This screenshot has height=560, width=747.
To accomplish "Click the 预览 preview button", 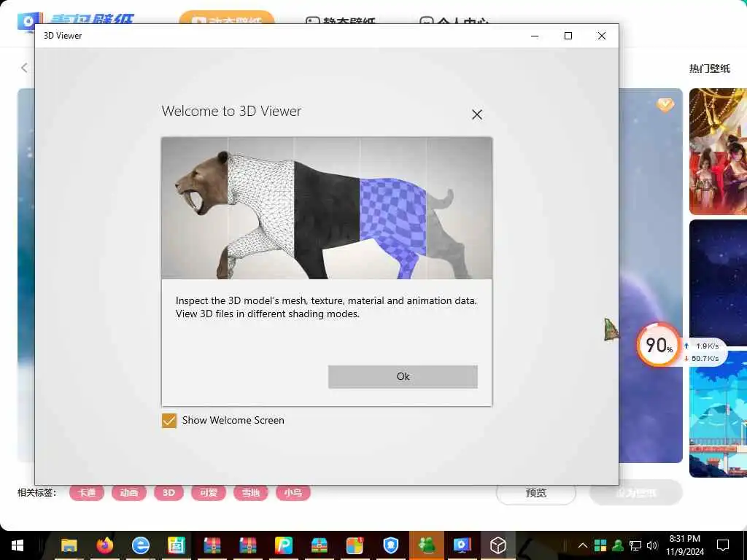I will 536,494.
